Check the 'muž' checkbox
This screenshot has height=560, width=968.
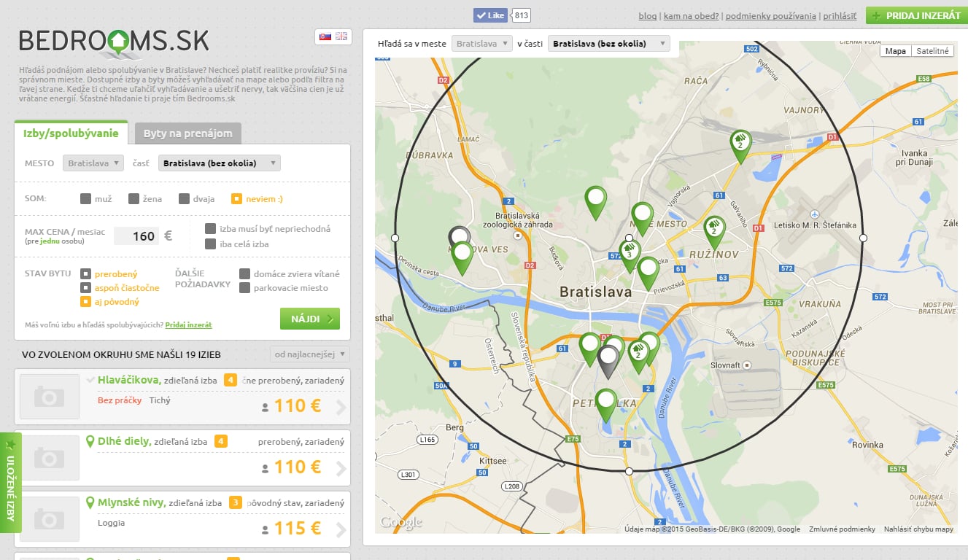(86, 198)
